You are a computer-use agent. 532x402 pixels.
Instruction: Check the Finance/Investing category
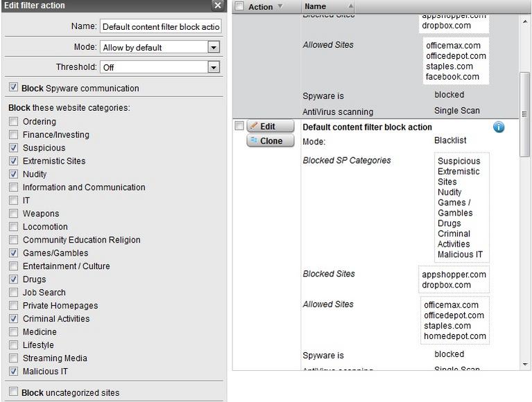[x=14, y=134]
